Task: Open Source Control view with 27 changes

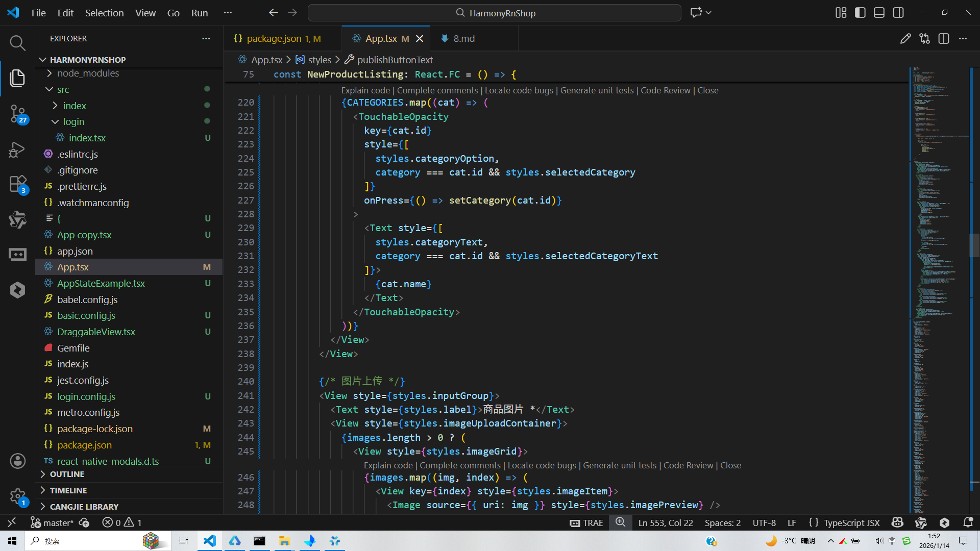Action: 17,113
